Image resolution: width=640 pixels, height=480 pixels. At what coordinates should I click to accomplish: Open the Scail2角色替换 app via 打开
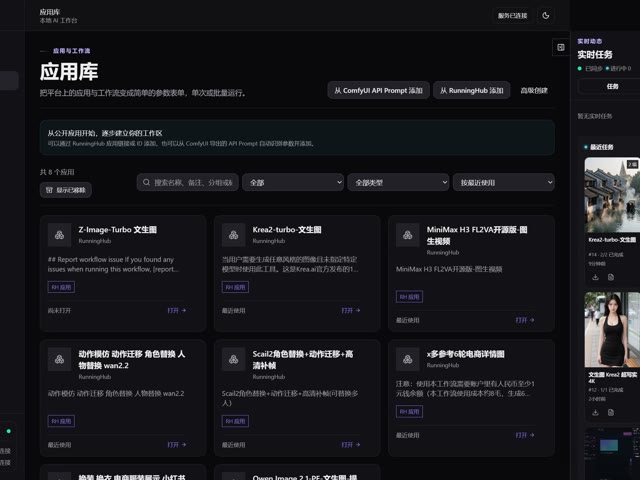(x=351, y=444)
